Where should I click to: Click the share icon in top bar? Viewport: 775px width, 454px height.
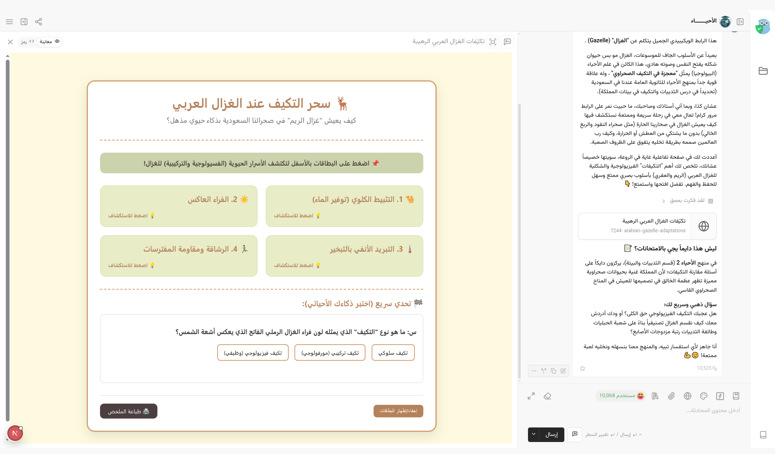coord(39,22)
